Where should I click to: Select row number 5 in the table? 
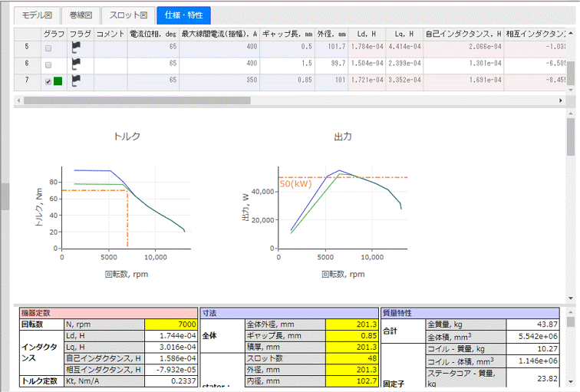[x=27, y=48]
